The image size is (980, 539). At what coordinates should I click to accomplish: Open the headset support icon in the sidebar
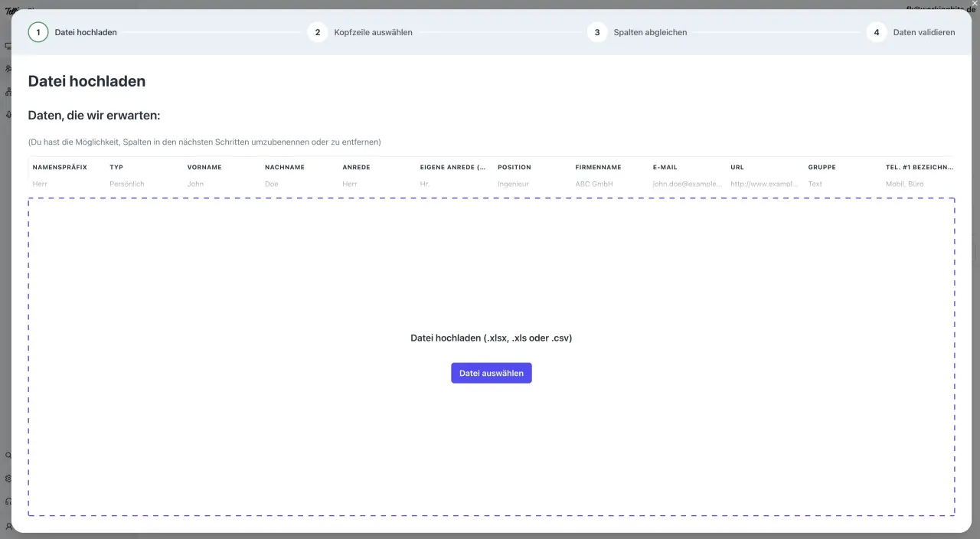(8, 501)
